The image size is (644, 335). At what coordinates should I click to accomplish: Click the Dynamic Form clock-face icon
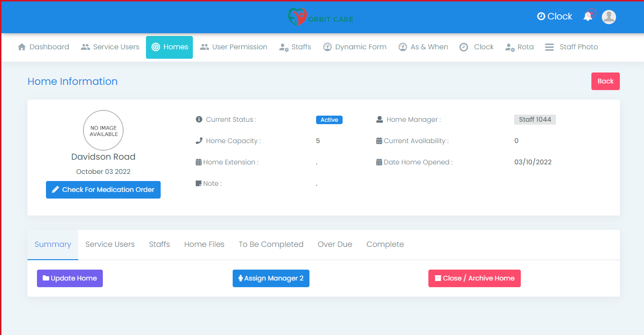[x=327, y=46]
